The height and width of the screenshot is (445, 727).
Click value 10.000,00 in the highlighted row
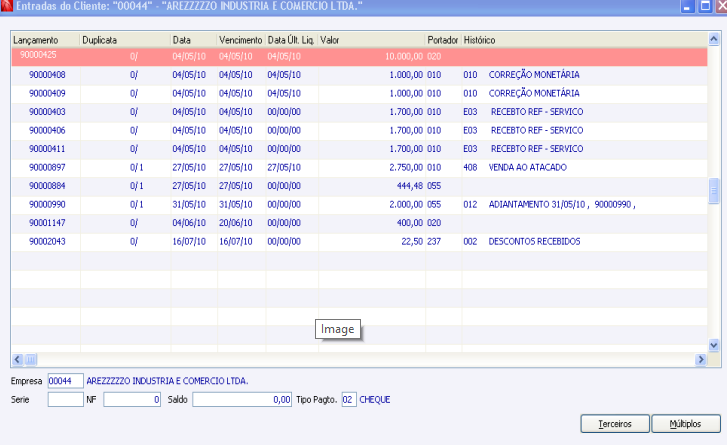[x=404, y=57]
